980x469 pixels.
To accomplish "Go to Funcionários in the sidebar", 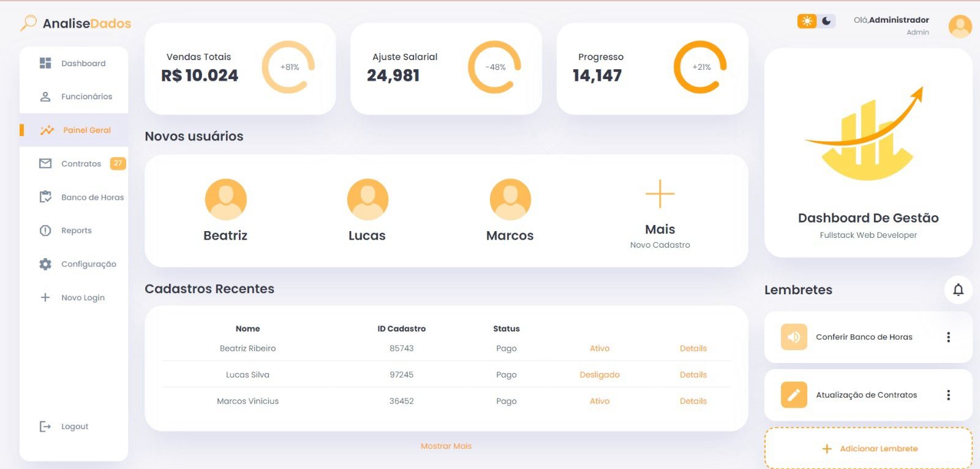I will coord(73,96).
